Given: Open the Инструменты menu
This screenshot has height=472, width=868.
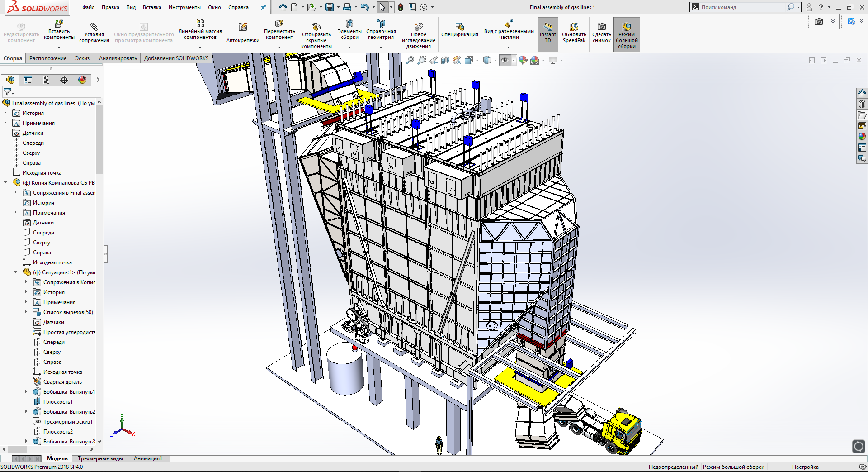Looking at the screenshot, I should coord(184,7).
